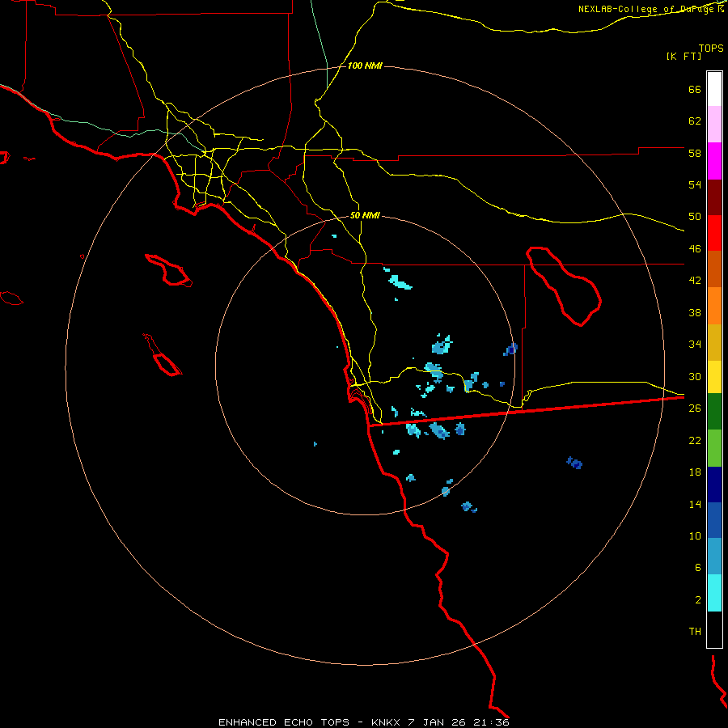Click the Salton Sea outline on the map
The height and width of the screenshot is (728, 728).
tap(563, 286)
